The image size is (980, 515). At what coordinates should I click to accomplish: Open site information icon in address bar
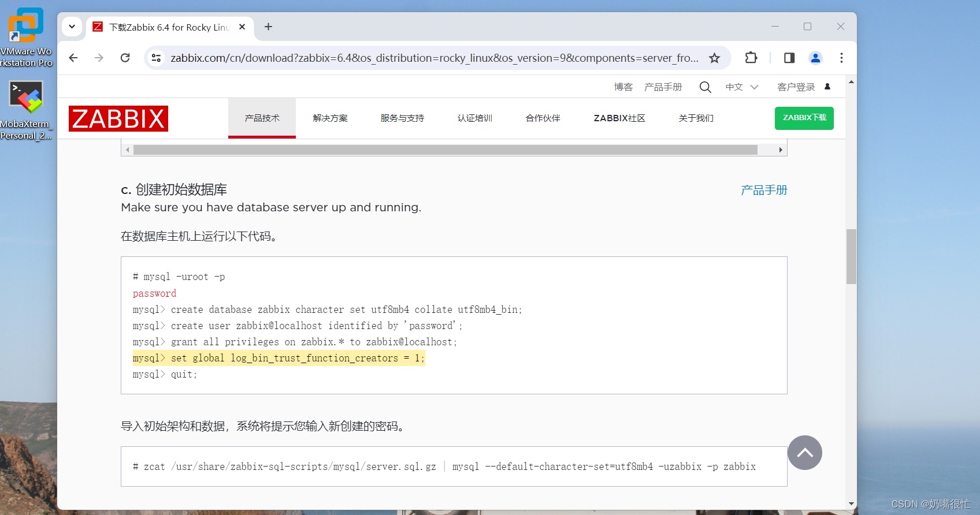[156, 58]
